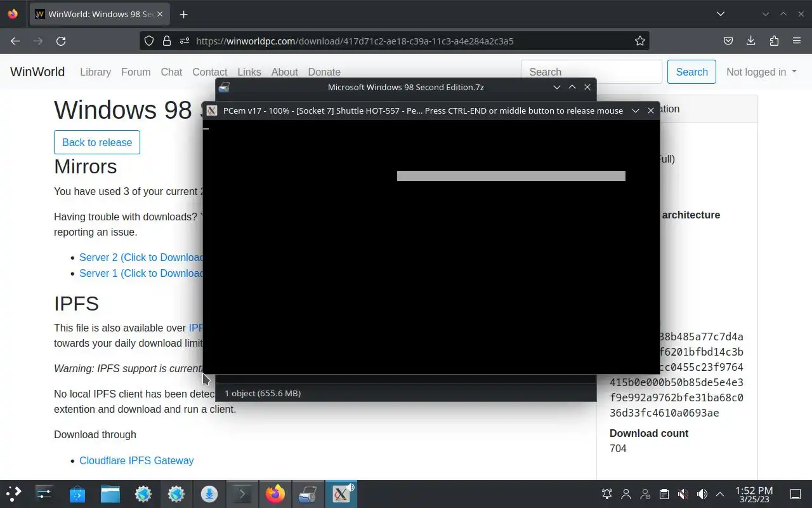Open the Library nav item
The height and width of the screenshot is (508, 812).
point(95,72)
